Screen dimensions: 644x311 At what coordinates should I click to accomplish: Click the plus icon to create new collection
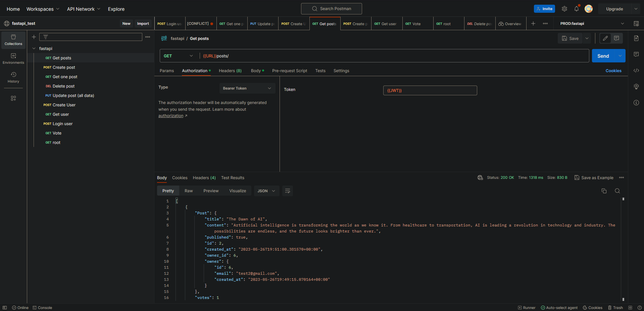(34, 37)
